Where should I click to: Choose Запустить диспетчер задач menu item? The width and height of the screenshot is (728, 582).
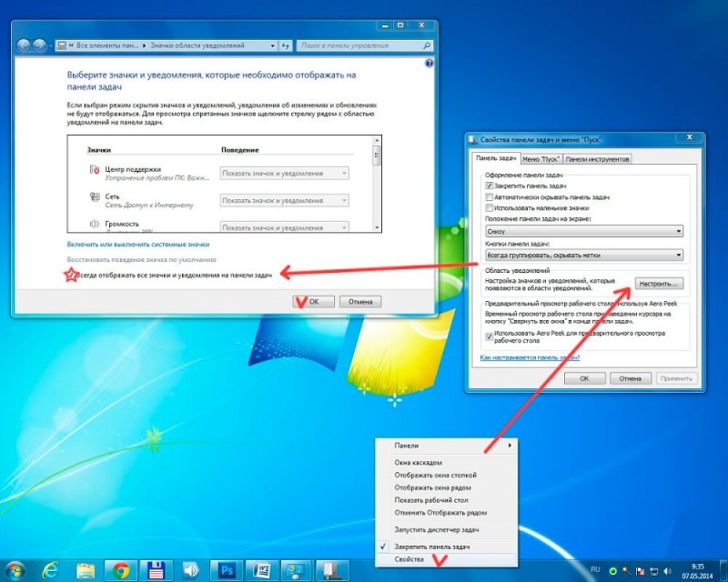click(446, 529)
